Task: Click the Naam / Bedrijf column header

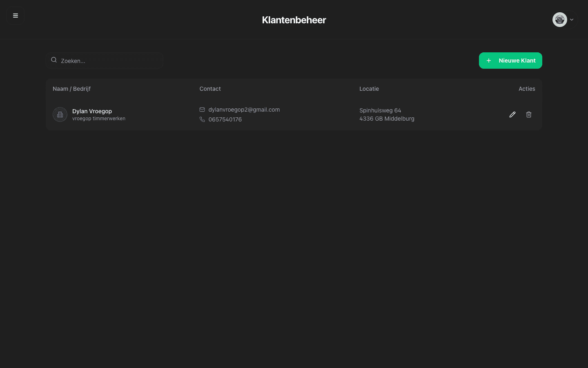Action: click(x=71, y=89)
